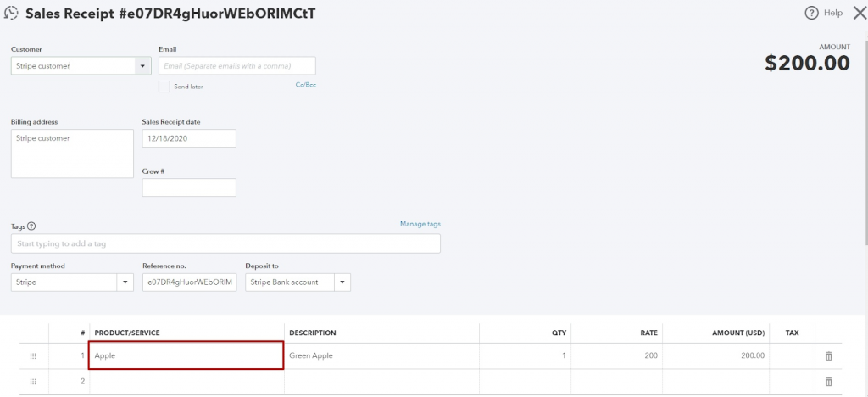Expand the Deposit to dropdown
868x397 pixels.
[342, 282]
